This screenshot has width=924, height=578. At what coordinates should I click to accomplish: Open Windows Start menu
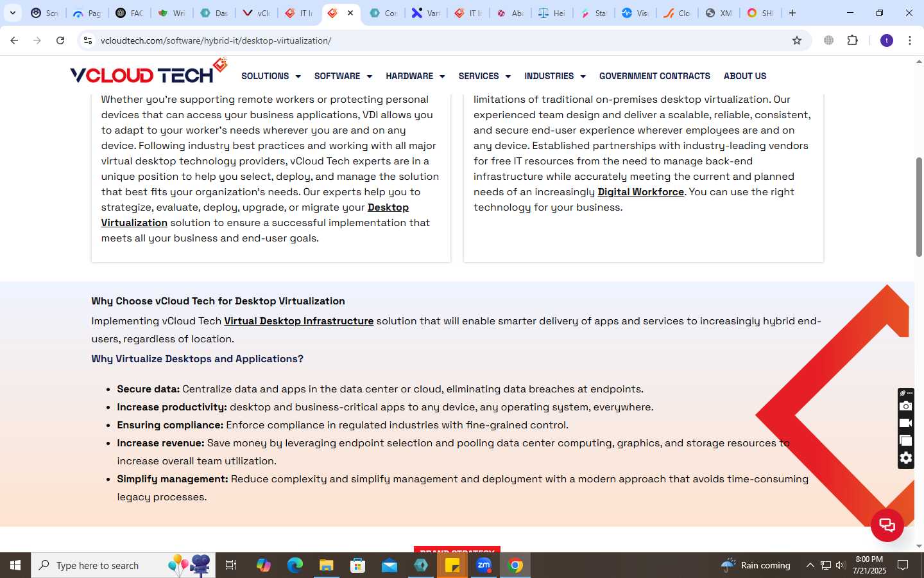pyautogui.click(x=15, y=565)
